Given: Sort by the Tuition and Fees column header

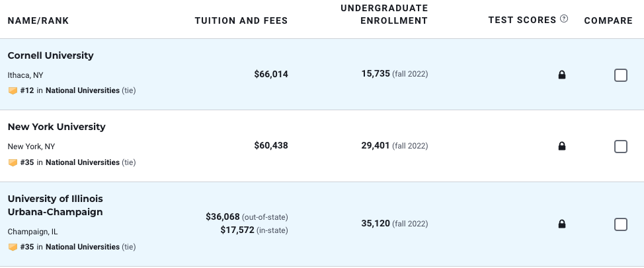Looking at the screenshot, I should pos(241,20).
